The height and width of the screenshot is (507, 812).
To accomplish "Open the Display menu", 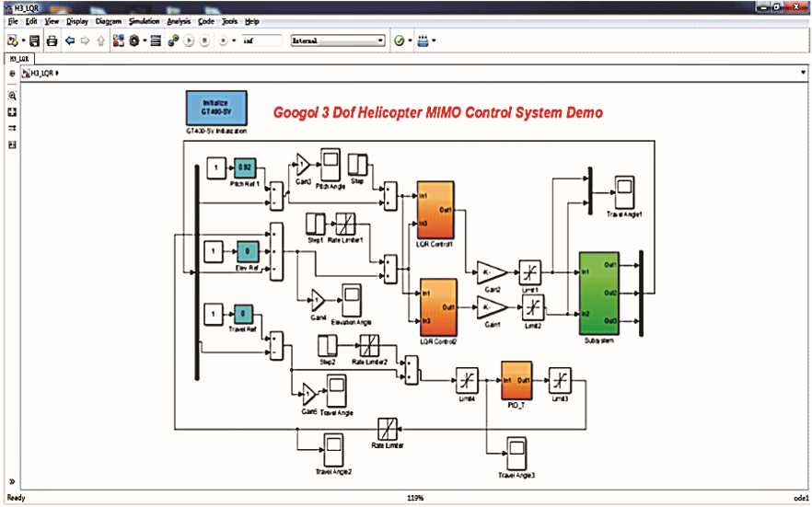I will point(77,22).
